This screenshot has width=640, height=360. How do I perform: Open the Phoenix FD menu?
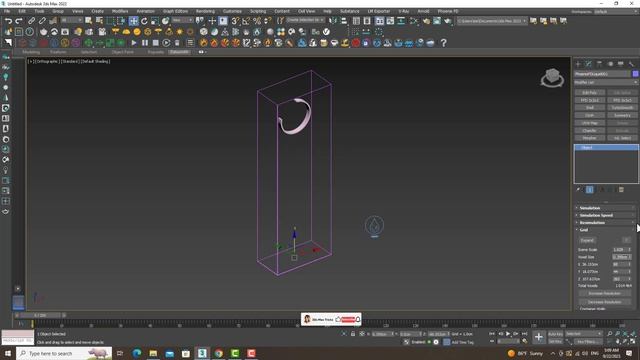[x=448, y=11]
